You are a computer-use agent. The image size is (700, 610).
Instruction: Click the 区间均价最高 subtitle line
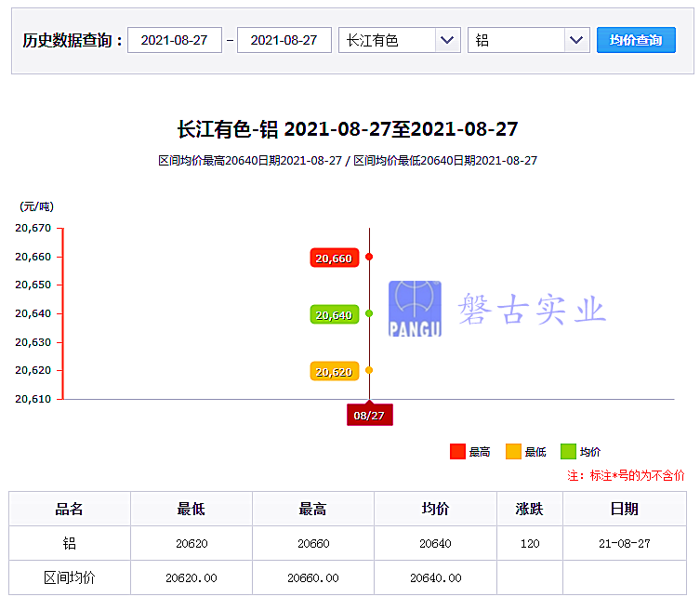(348, 160)
